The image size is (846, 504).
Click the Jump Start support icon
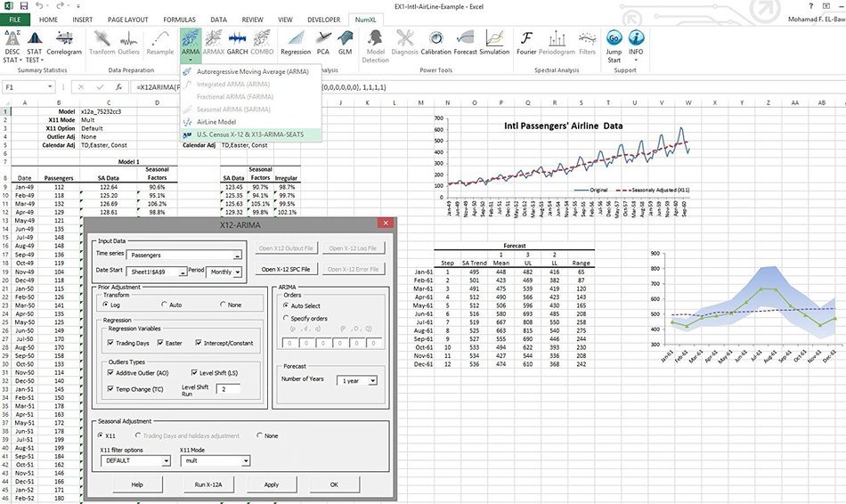(x=614, y=46)
